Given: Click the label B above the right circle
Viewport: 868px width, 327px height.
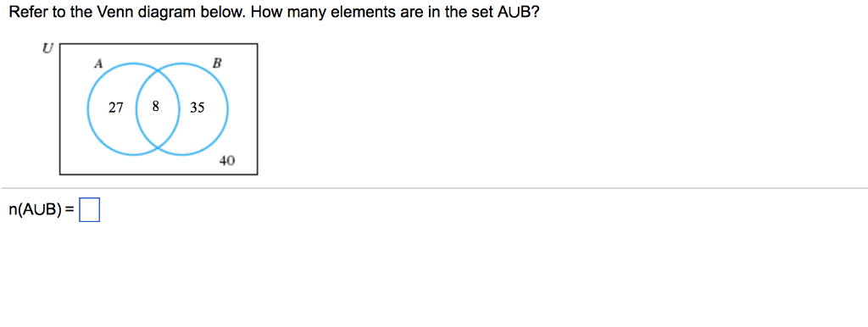Looking at the screenshot, I should (x=217, y=63).
